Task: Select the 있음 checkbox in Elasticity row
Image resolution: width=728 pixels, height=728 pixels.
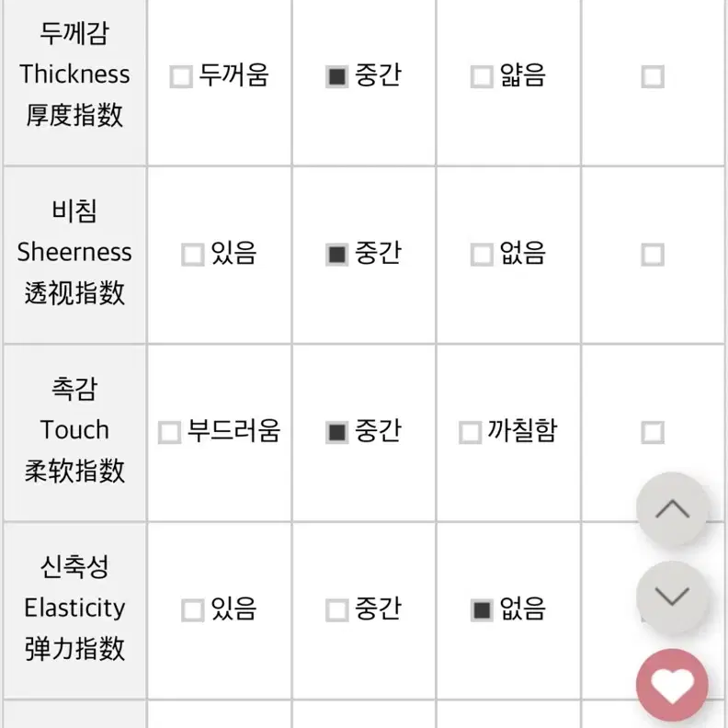Action: pyautogui.click(x=193, y=610)
